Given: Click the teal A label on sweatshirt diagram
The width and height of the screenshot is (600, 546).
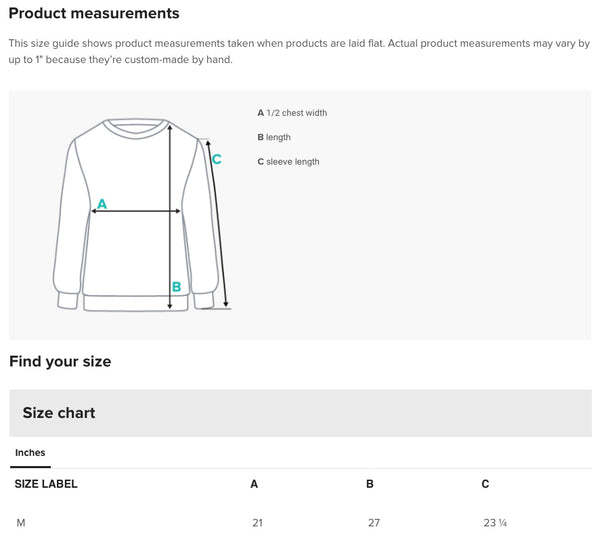Looking at the screenshot, I should [101, 204].
